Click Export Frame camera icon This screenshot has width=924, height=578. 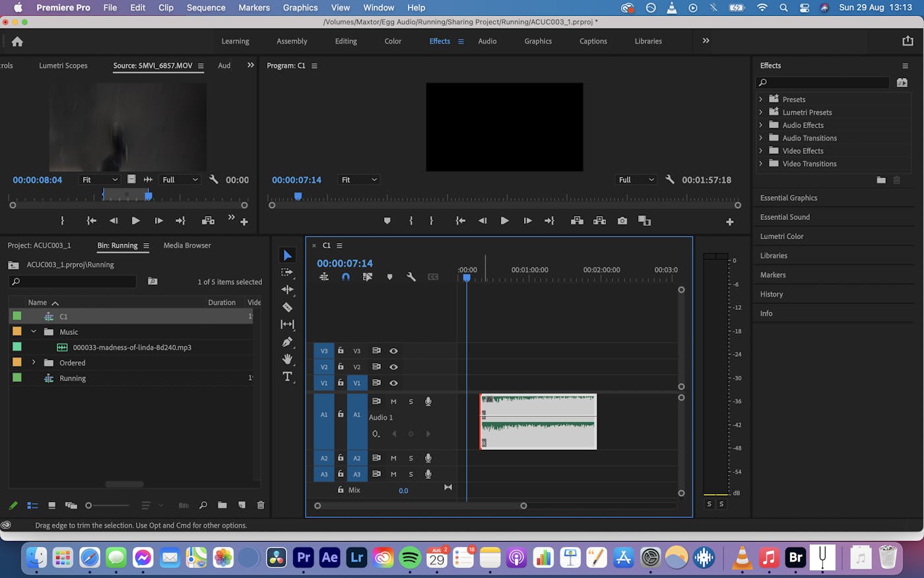(x=622, y=221)
